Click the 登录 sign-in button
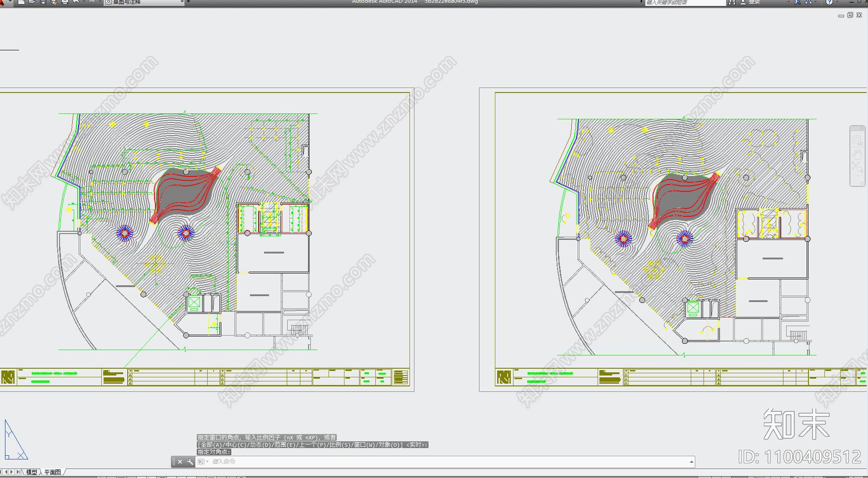The height and width of the screenshot is (478, 868). (x=751, y=2)
